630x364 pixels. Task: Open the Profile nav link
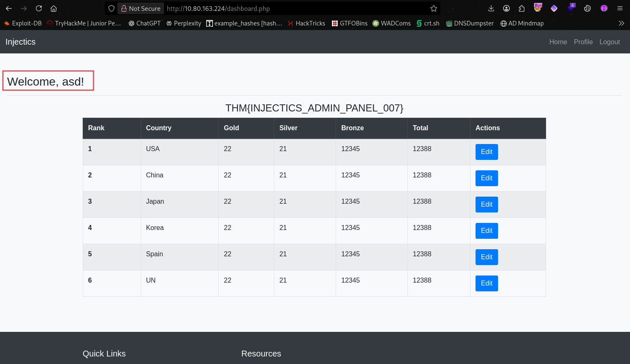tap(583, 42)
